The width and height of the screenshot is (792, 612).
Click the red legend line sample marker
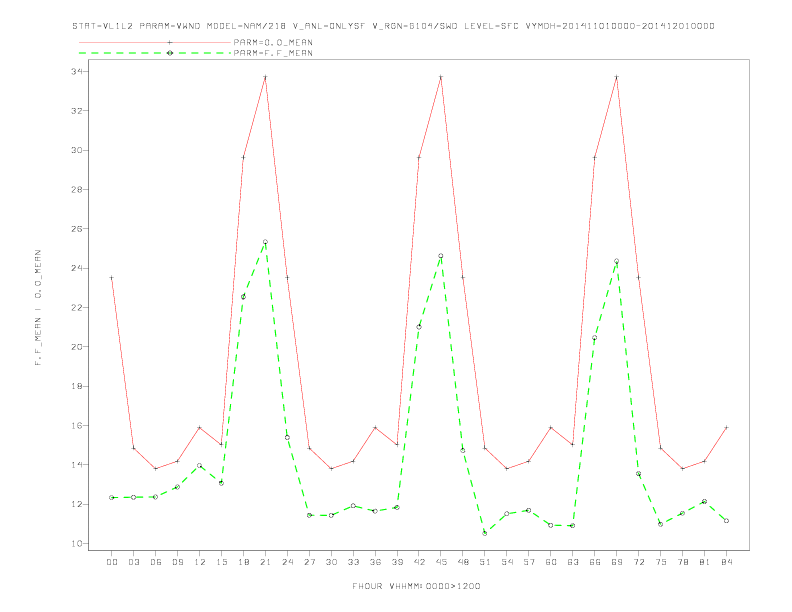point(170,42)
